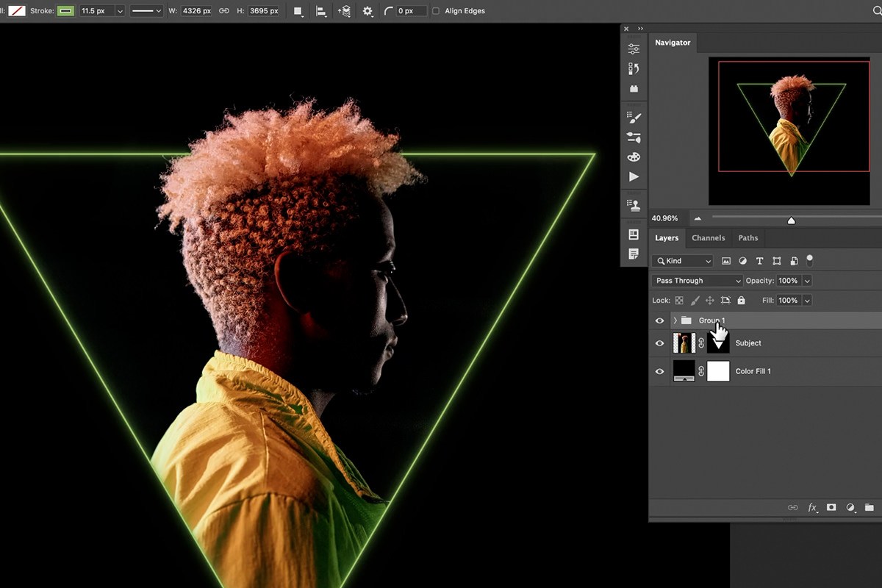The width and height of the screenshot is (882, 588).
Task: Enable the Align Edges checkbox
Action: 436,11
